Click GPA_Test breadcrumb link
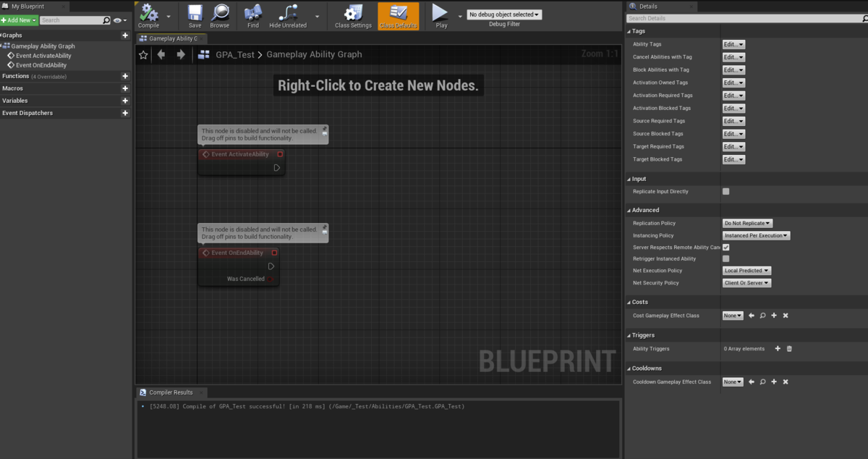 [235, 54]
